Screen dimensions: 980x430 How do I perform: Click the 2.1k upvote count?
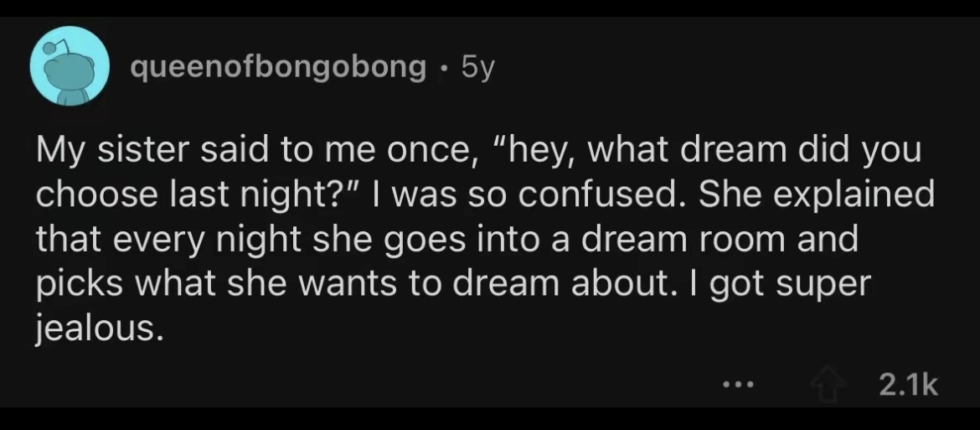[908, 386]
